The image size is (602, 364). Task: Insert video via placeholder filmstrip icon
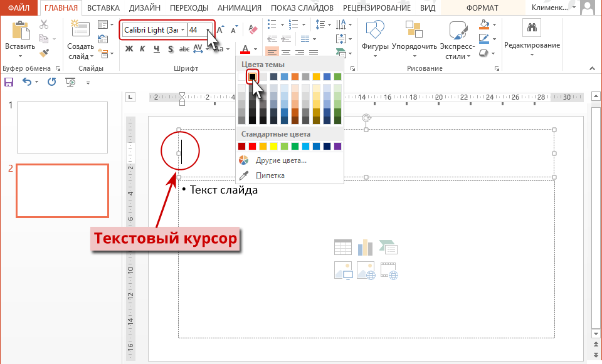click(x=389, y=271)
